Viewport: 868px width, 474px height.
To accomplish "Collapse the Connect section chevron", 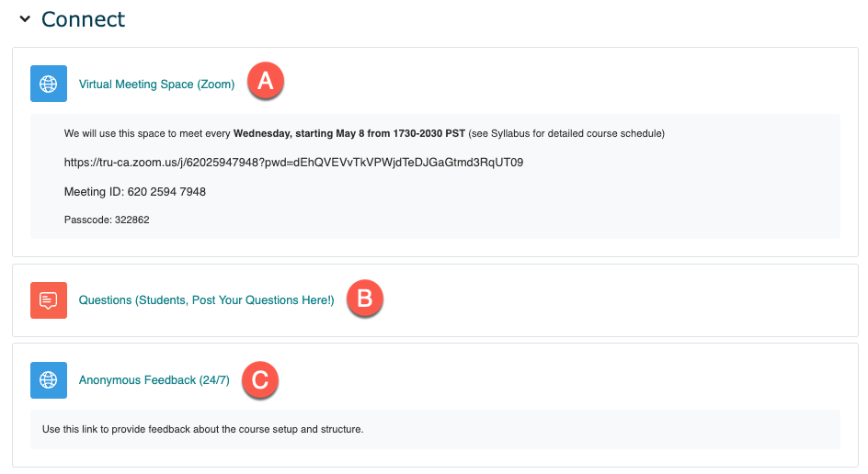I will [x=25, y=18].
